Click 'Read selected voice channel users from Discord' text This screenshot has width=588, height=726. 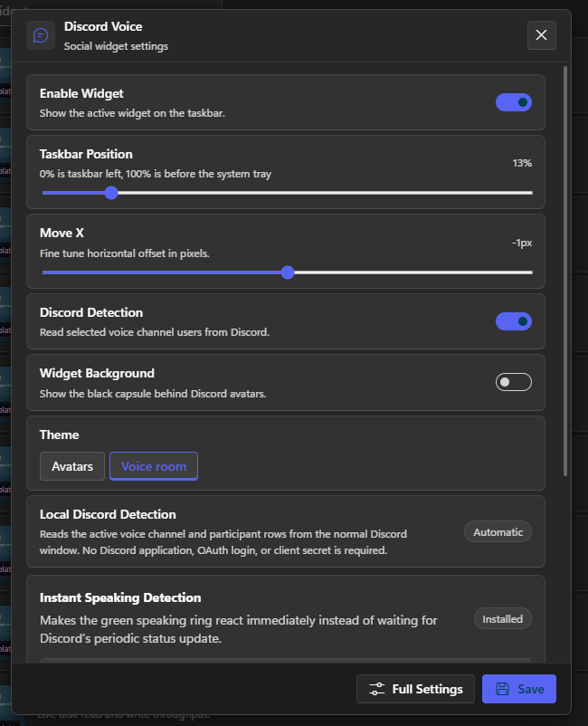[155, 332]
